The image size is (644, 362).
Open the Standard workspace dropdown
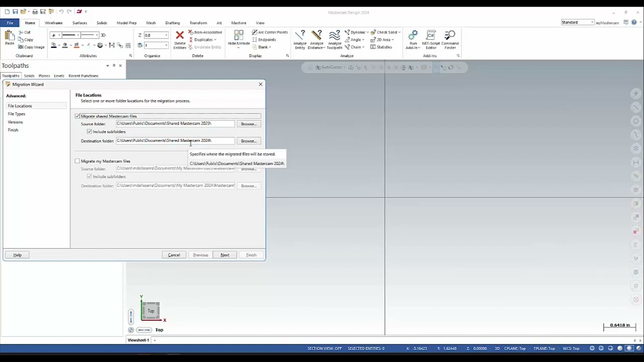pyautogui.click(x=592, y=22)
